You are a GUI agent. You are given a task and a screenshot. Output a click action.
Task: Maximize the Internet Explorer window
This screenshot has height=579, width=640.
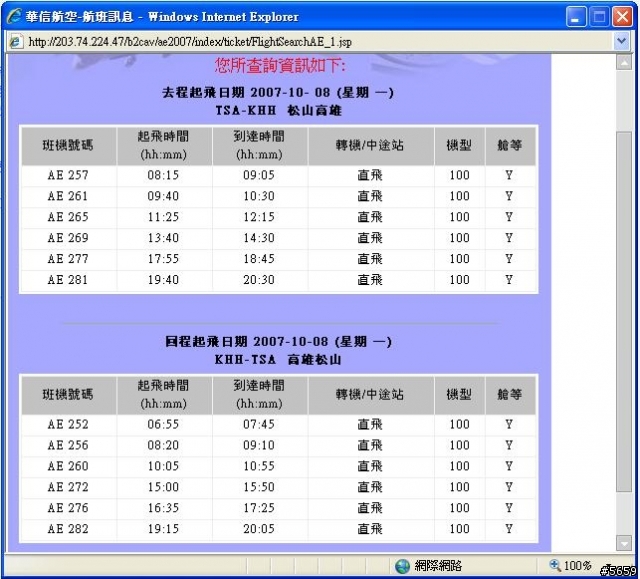point(599,17)
